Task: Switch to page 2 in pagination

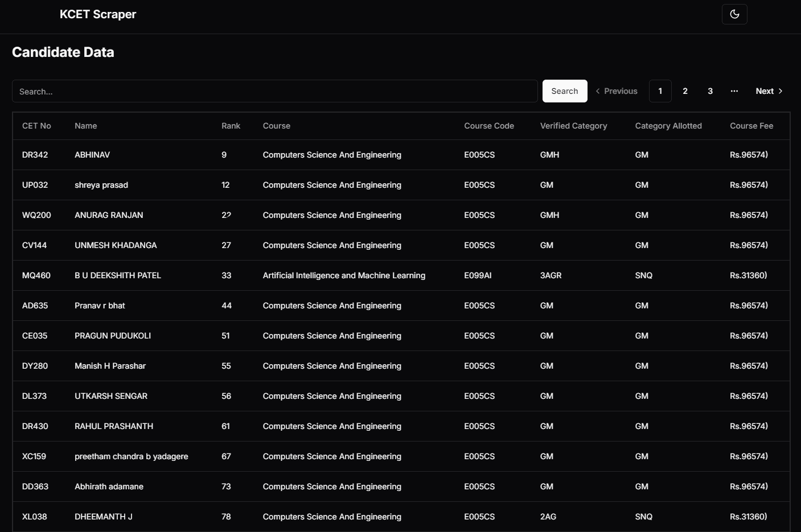Action: pyautogui.click(x=685, y=91)
